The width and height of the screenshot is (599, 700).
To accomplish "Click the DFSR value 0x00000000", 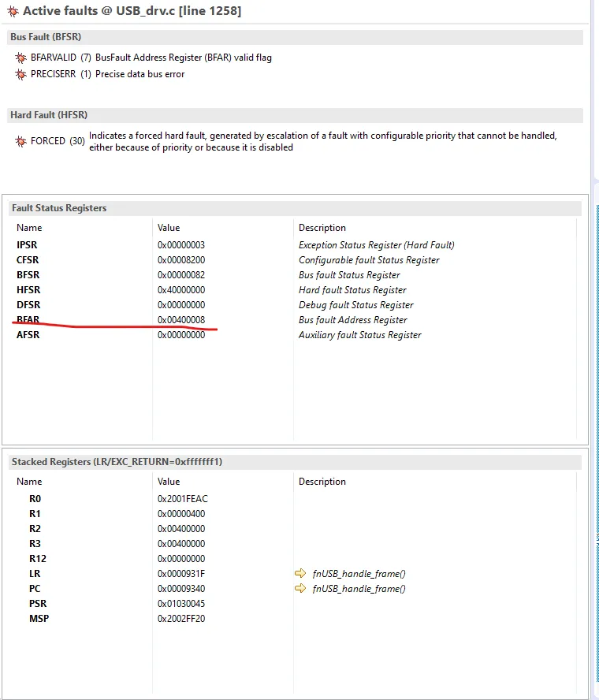I will click(181, 305).
